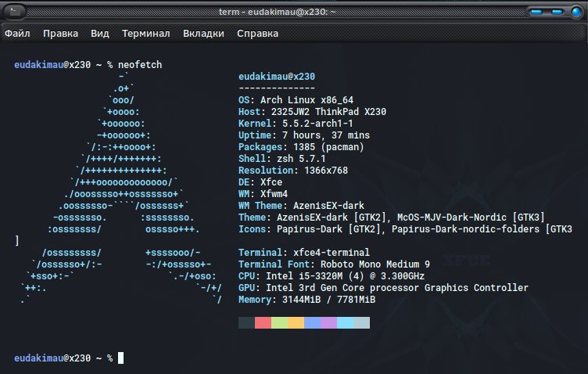Click the green color block in neofetch palette
The image size is (588, 374).
point(279,322)
